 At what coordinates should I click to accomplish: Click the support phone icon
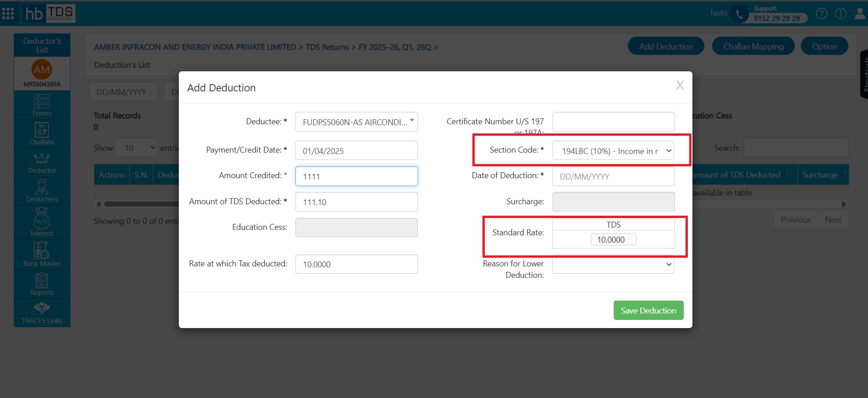pyautogui.click(x=739, y=14)
